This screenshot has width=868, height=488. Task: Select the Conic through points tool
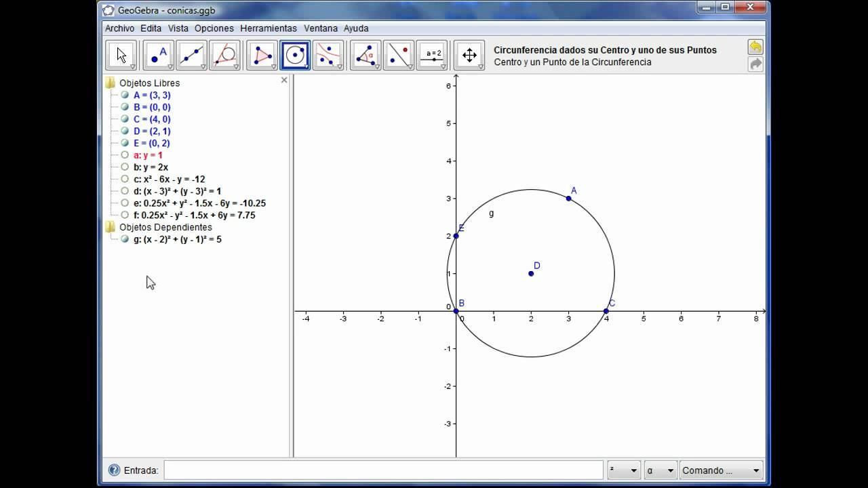click(x=328, y=55)
